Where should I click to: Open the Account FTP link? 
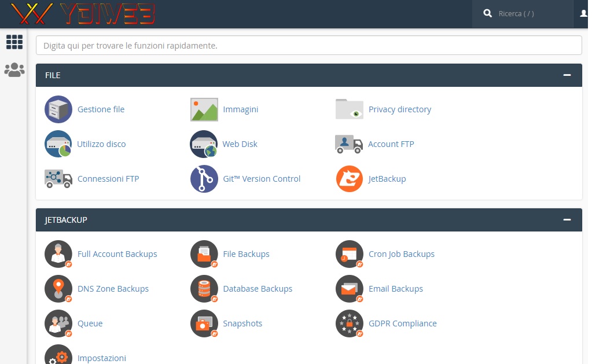tap(391, 144)
